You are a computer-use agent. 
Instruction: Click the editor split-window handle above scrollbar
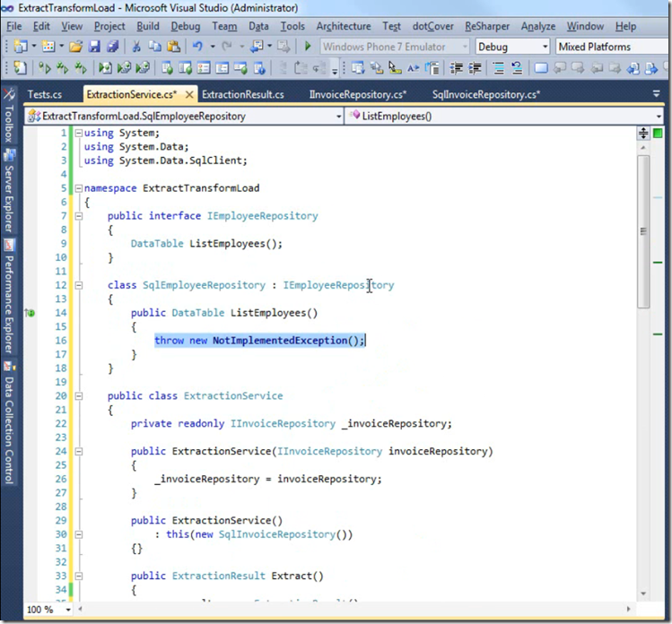click(x=643, y=134)
